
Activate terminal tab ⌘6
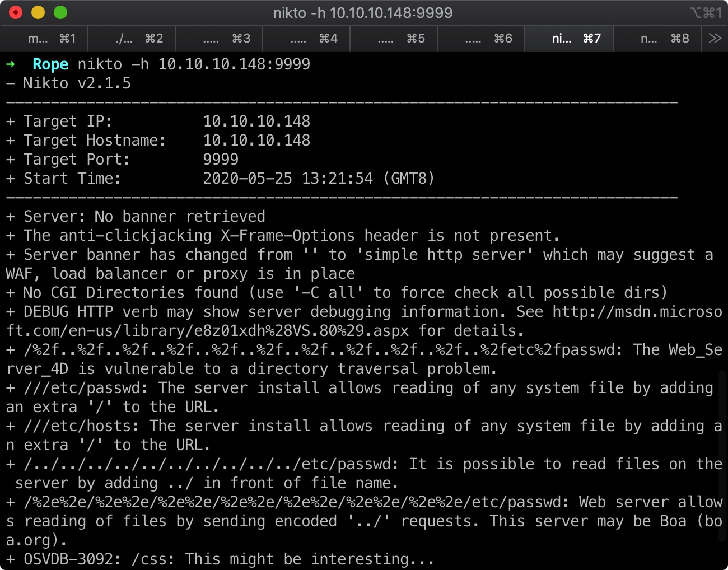[482, 38]
